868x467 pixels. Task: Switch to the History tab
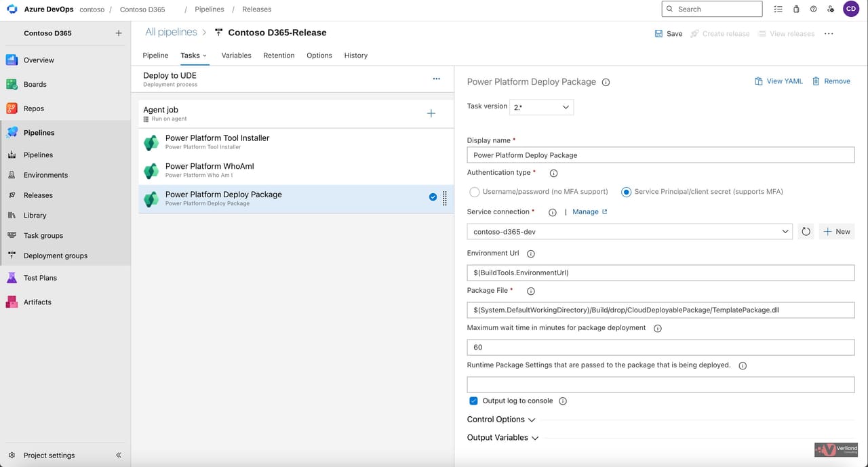[356, 56]
